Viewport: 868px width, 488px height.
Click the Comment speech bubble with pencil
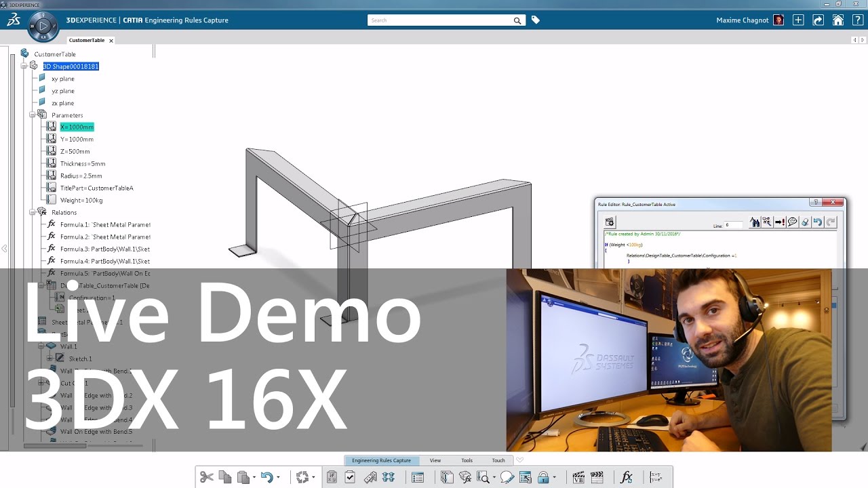(507, 477)
